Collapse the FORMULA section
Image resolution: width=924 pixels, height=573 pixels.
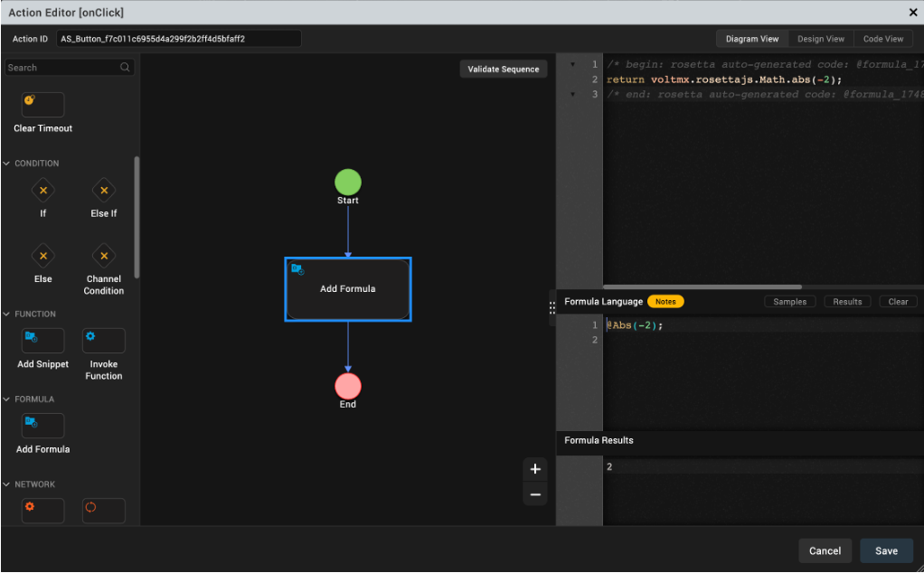(6, 399)
